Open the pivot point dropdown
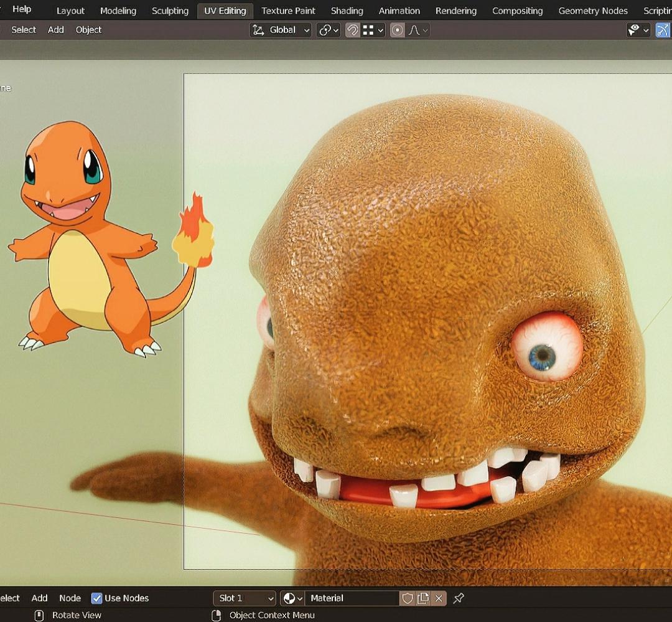 click(328, 30)
